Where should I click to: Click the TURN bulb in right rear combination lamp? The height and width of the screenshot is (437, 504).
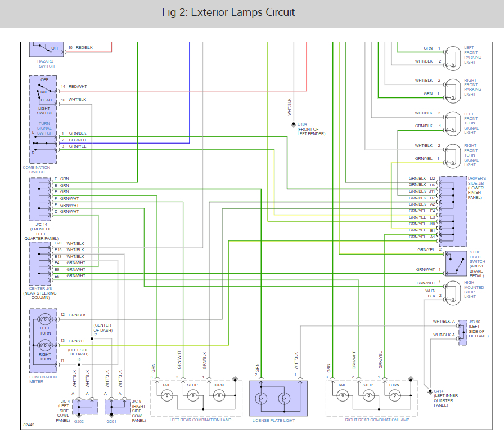click(395, 395)
